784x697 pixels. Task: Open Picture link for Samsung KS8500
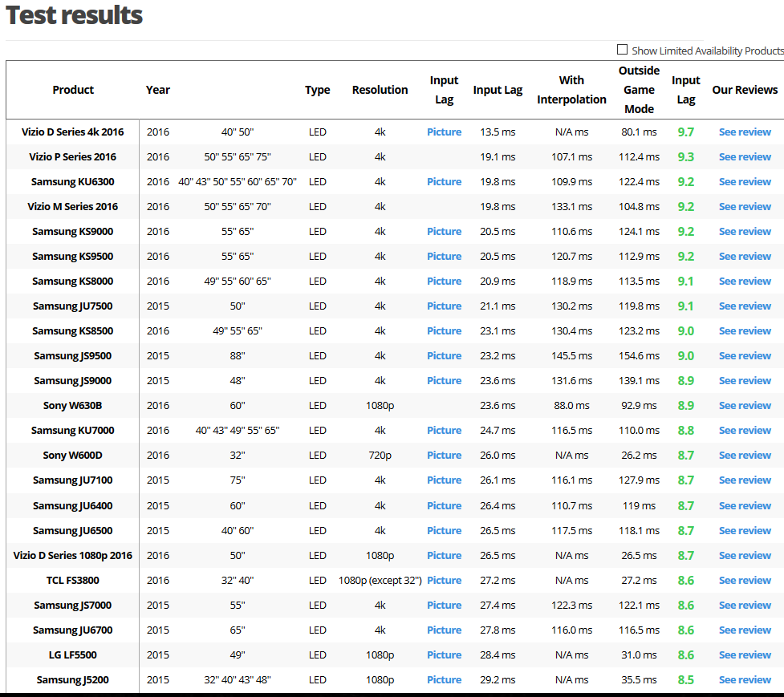click(x=444, y=330)
